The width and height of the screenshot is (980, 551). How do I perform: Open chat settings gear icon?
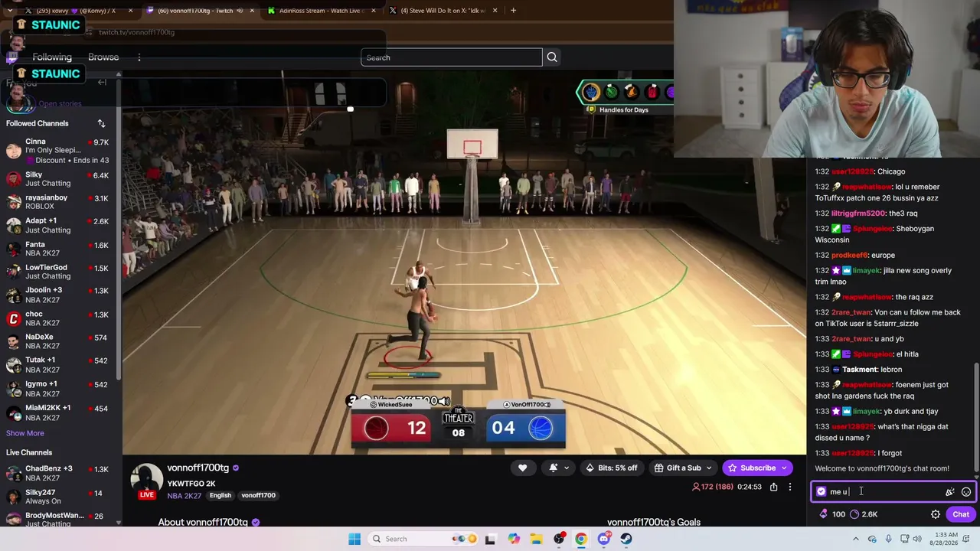(936, 514)
